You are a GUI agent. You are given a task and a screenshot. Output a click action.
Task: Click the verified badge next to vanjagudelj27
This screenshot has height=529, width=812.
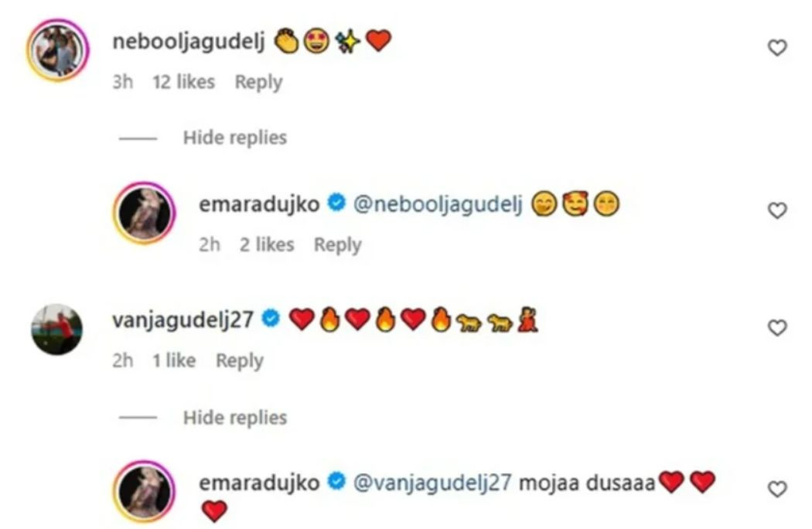pos(271,318)
